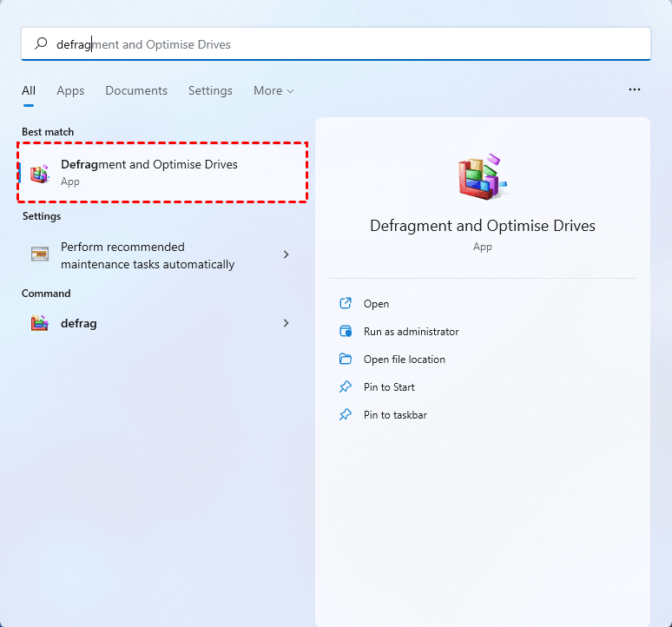Click the Open file location folder icon
The height and width of the screenshot is (627, 672).
pos(346,359)
